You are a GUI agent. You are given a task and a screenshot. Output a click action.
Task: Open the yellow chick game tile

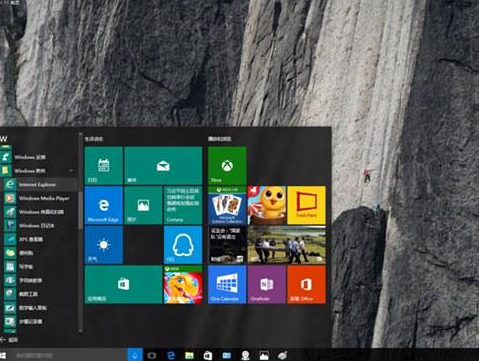click(267, 205)
